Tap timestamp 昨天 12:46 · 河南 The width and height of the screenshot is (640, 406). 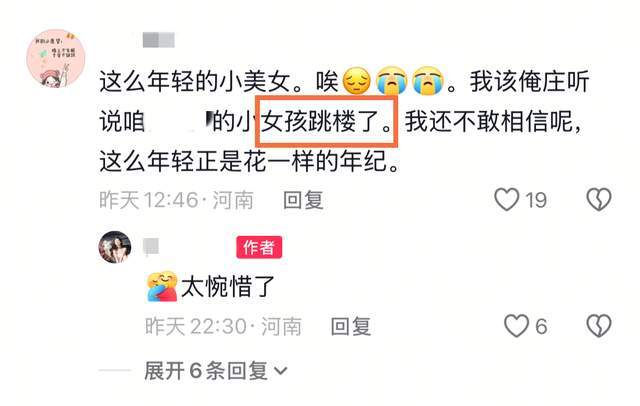[176, 200]
